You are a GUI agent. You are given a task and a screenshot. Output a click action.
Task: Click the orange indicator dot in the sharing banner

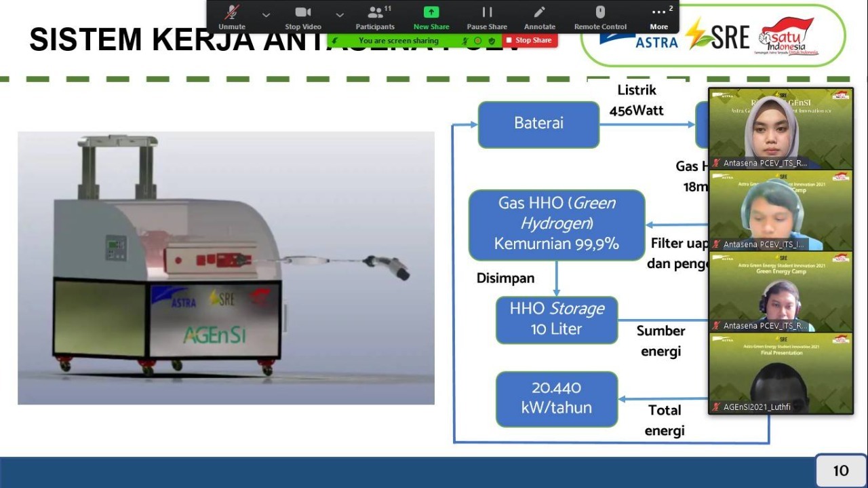point(478,40)
